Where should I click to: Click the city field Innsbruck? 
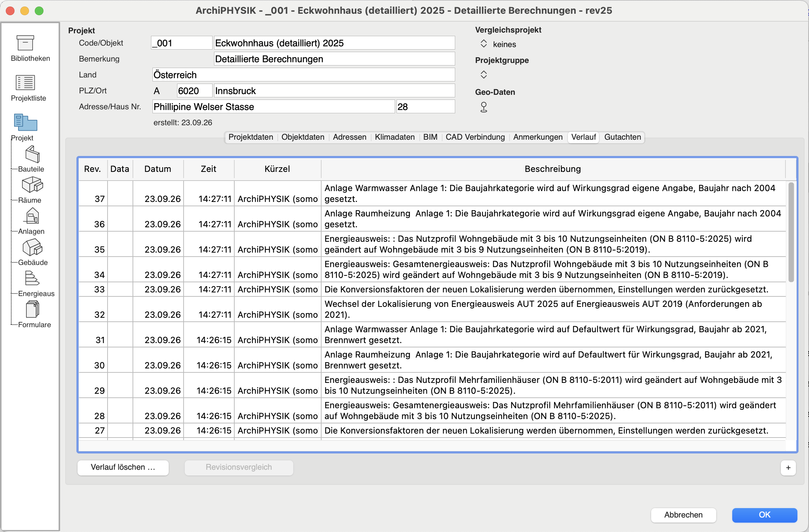[x=334, y=91]
